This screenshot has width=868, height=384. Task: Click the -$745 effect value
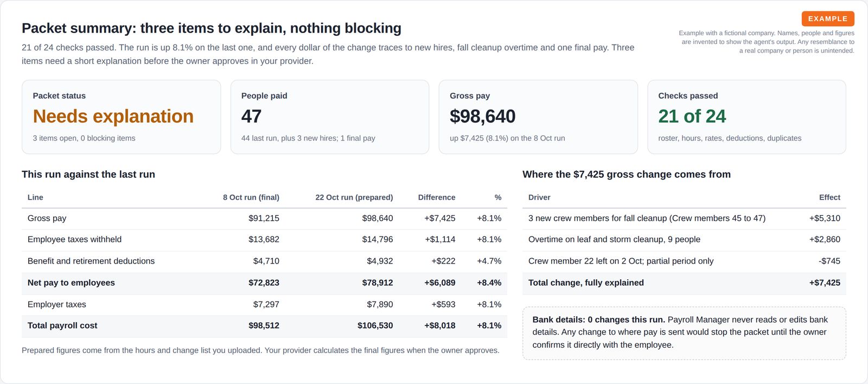829,261
